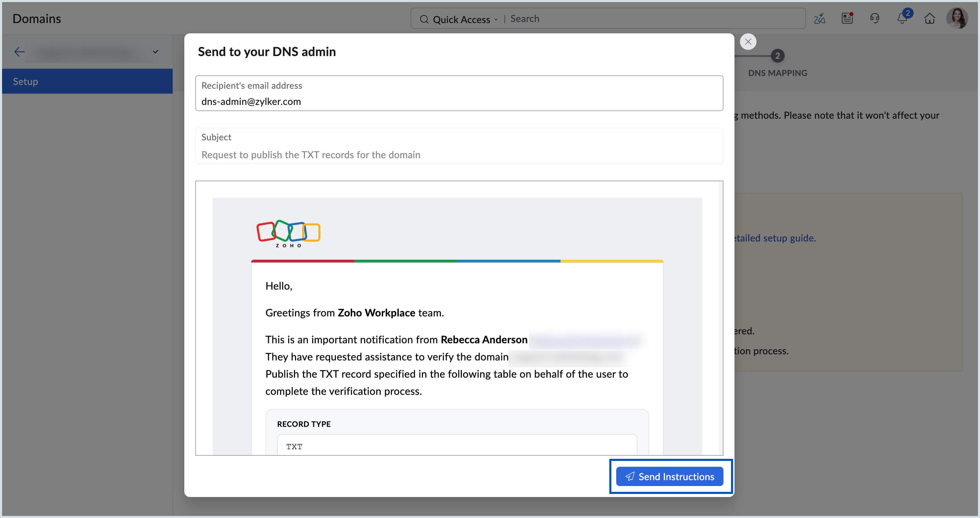Click the TXT record type value
The height and width of the screenshot is (518, 980).
294,446
